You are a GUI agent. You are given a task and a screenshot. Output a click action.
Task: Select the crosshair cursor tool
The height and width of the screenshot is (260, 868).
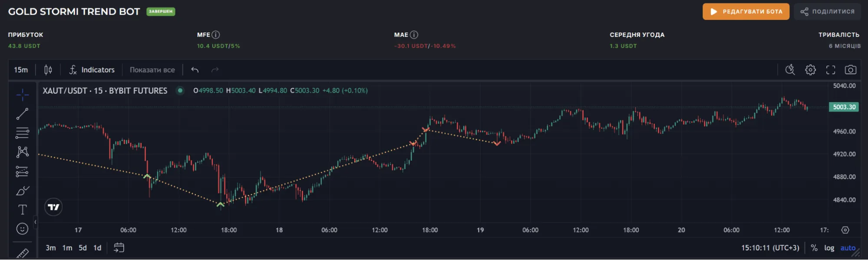tap(22, 95)
